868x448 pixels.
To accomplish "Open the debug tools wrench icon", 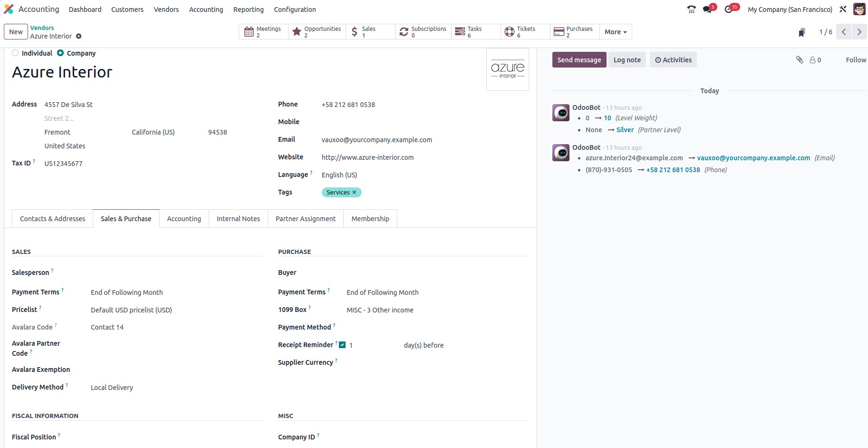I will (x=843, y=9).
